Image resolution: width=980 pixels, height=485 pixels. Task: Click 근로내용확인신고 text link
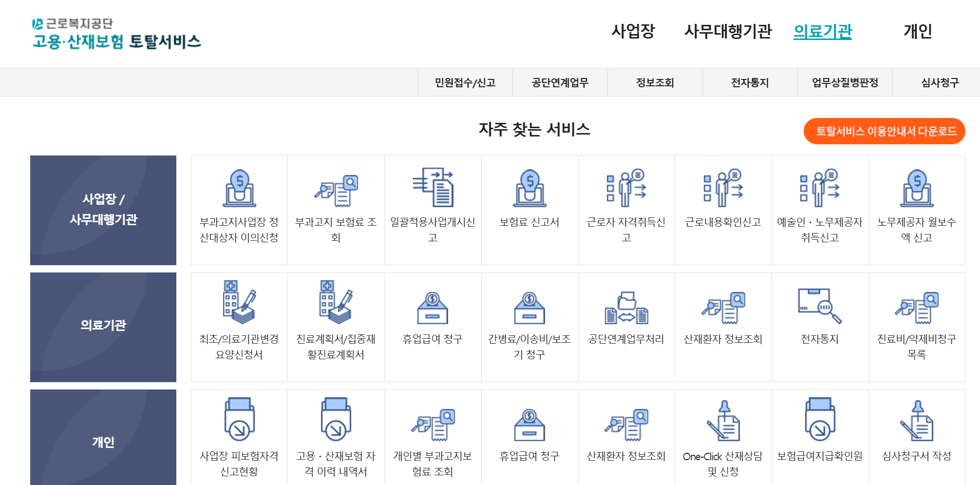coord(723,222)
